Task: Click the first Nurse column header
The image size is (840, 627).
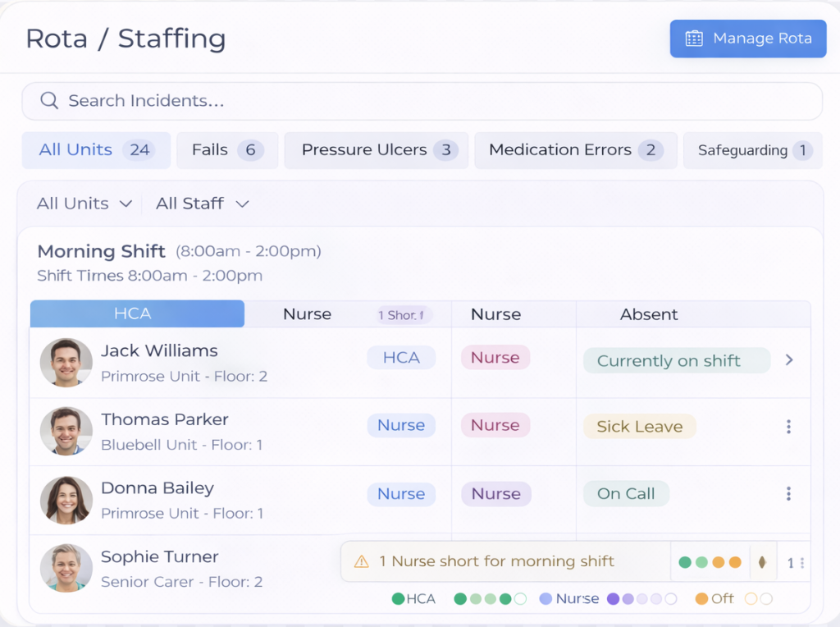Action: click(307, 314)
